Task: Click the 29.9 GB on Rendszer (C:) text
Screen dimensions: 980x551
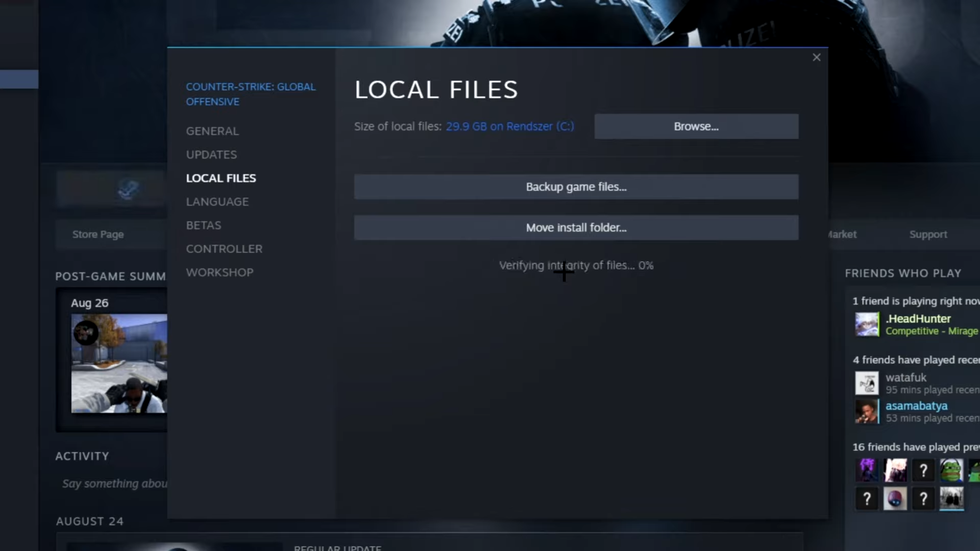Action: tap(510, 127)
